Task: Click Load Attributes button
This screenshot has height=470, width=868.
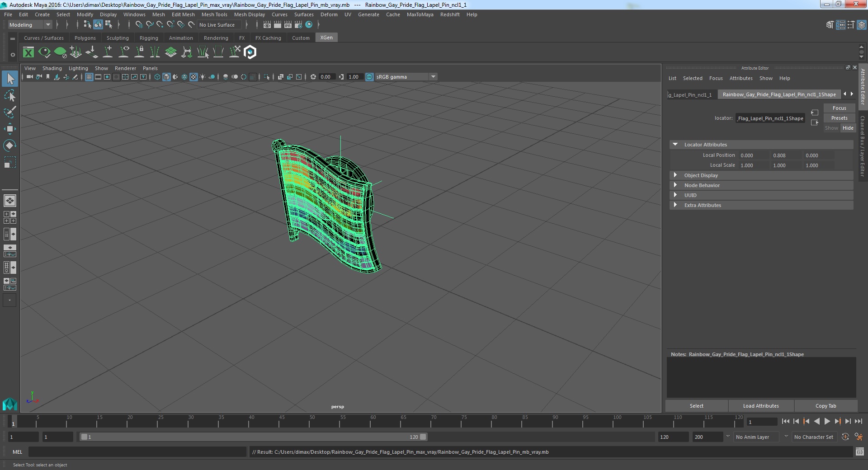Action: click(x=761, y=406)
